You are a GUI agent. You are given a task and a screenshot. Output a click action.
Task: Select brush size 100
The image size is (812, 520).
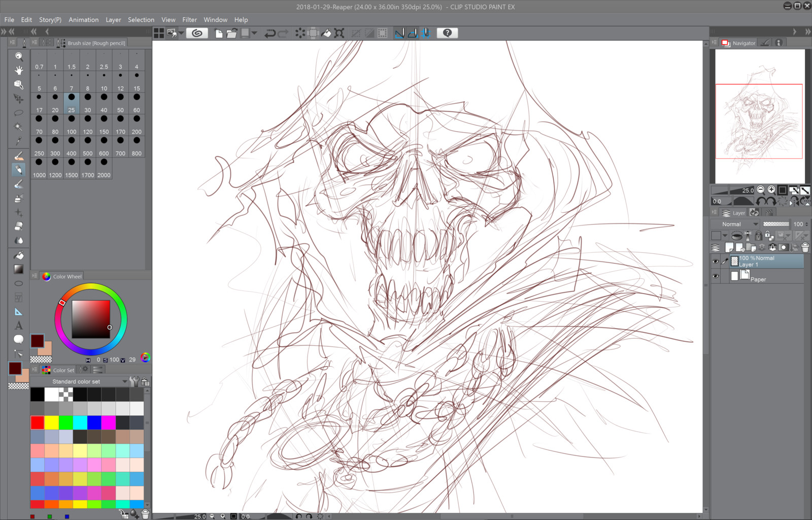[72, 124]
